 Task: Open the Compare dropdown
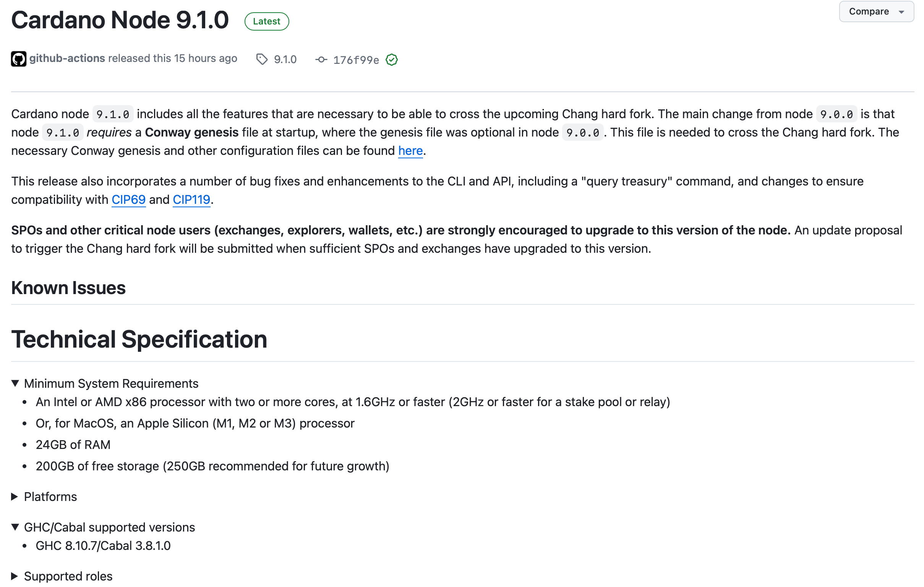click(869, 11)
